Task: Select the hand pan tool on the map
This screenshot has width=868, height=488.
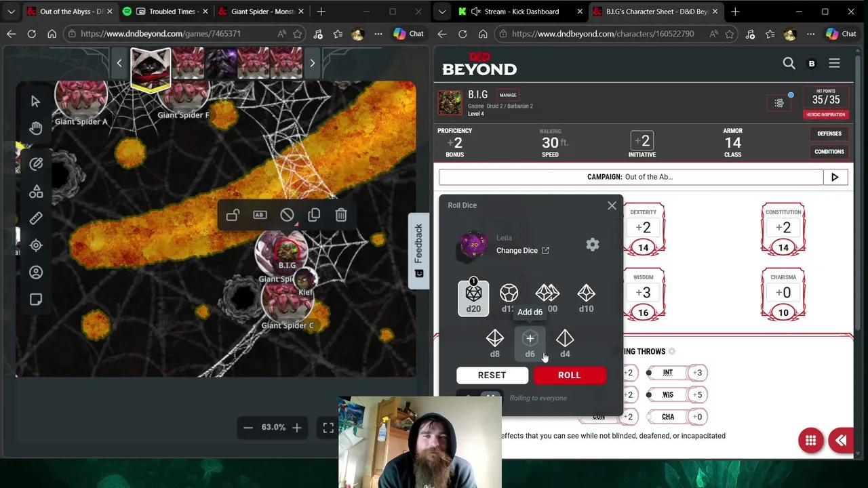Action: (35, 127)
